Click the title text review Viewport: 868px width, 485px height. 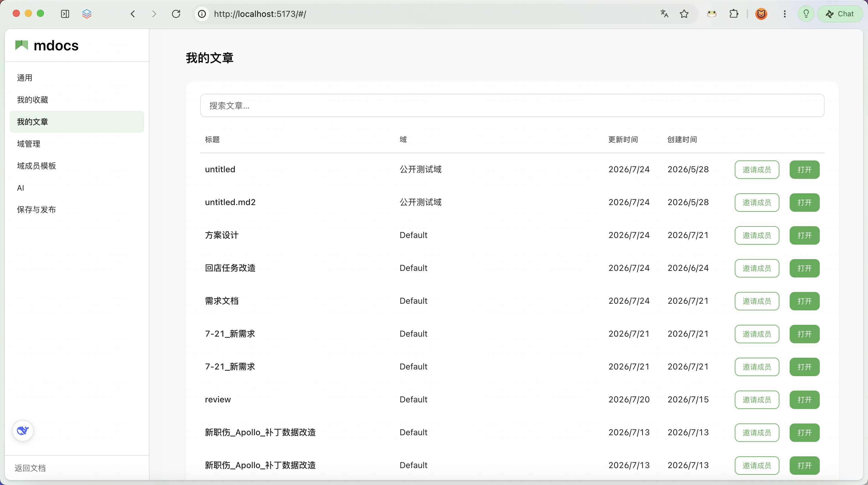(x=218, y=399)
